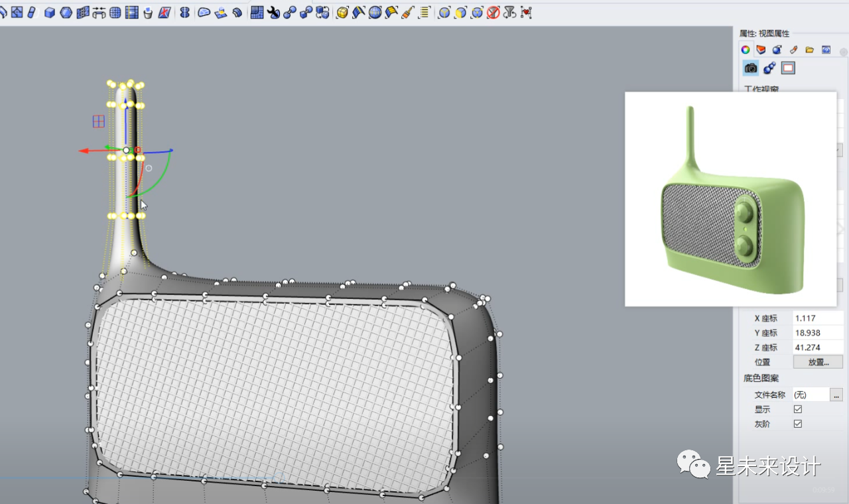Toggle the 显示 checkbox
Image resolution: width=849 pixels, height=504 pixels.
[798, 409]
